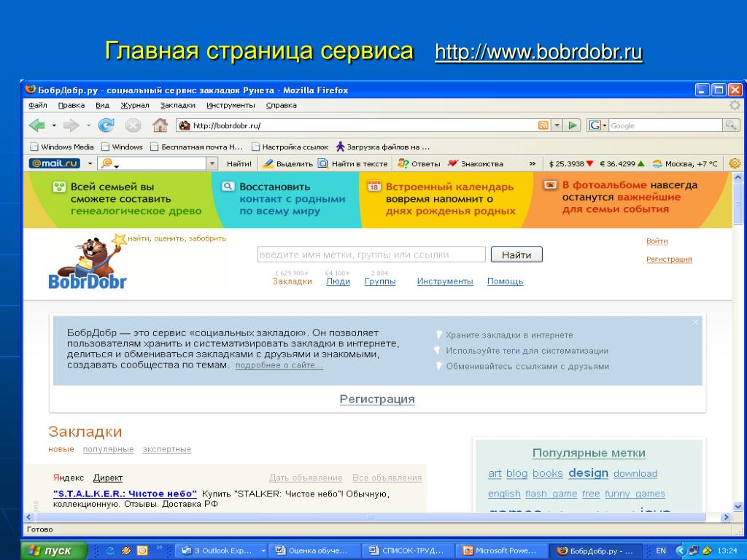Open Windows Media bookmark

[62, 147]
